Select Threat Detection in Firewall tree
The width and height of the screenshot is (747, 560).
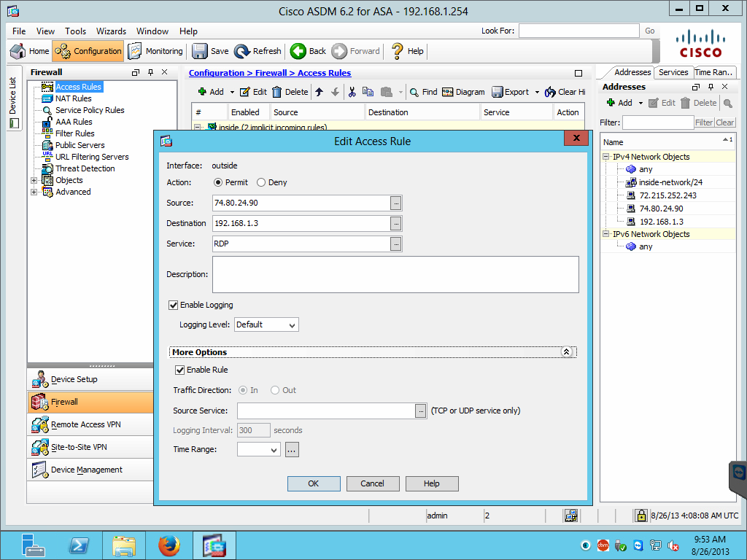(x=85, y=168)
